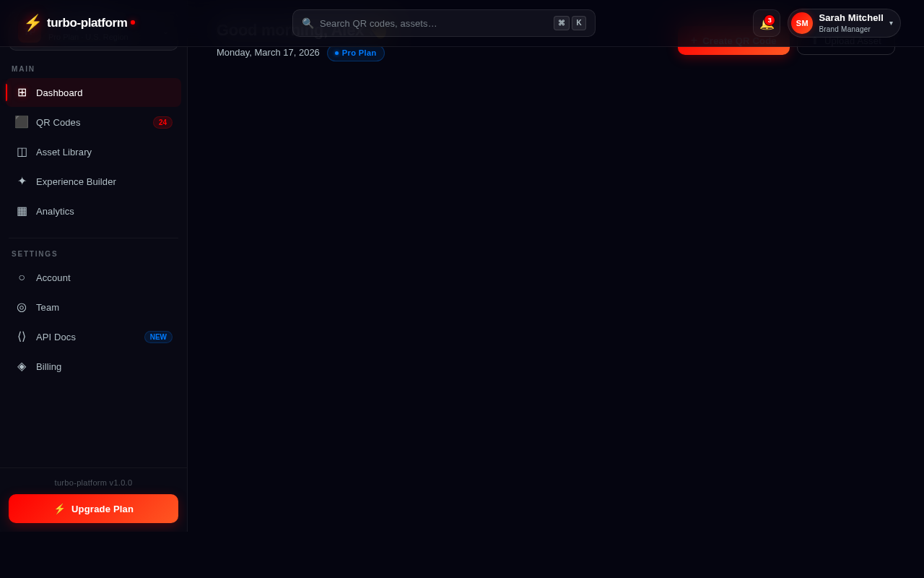Click the API Docs code brackets icon
The image size is (924, 578).
(x=22, y=337)
